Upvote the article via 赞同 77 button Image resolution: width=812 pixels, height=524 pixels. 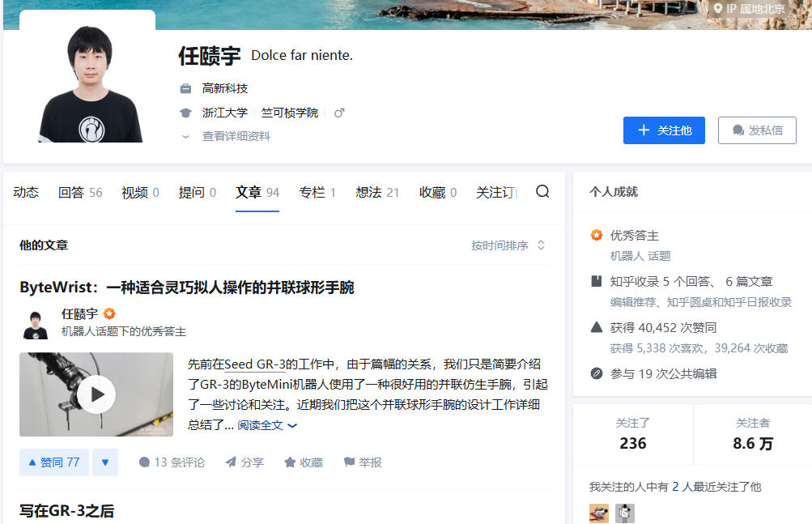click(x=53, y=462)
